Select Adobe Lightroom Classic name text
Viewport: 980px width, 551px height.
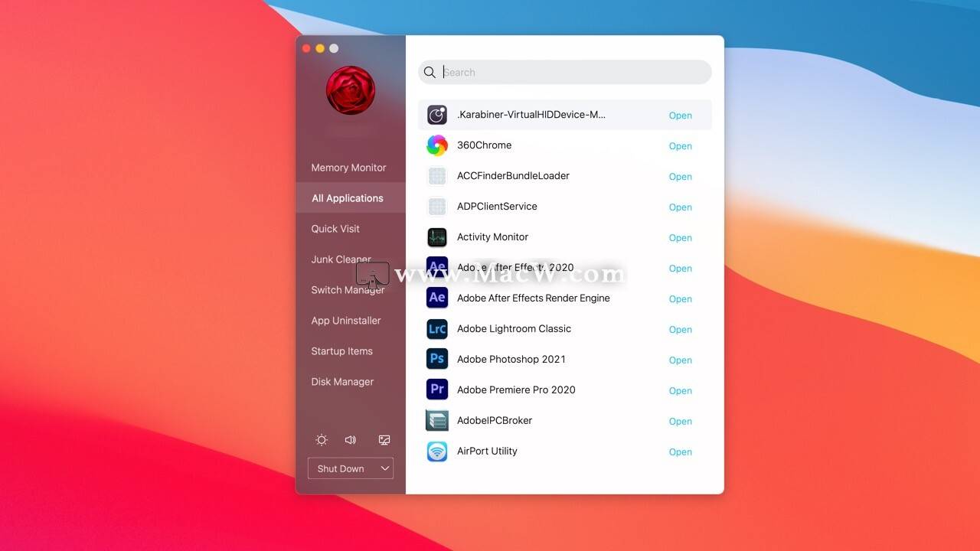tap(514, 329)
